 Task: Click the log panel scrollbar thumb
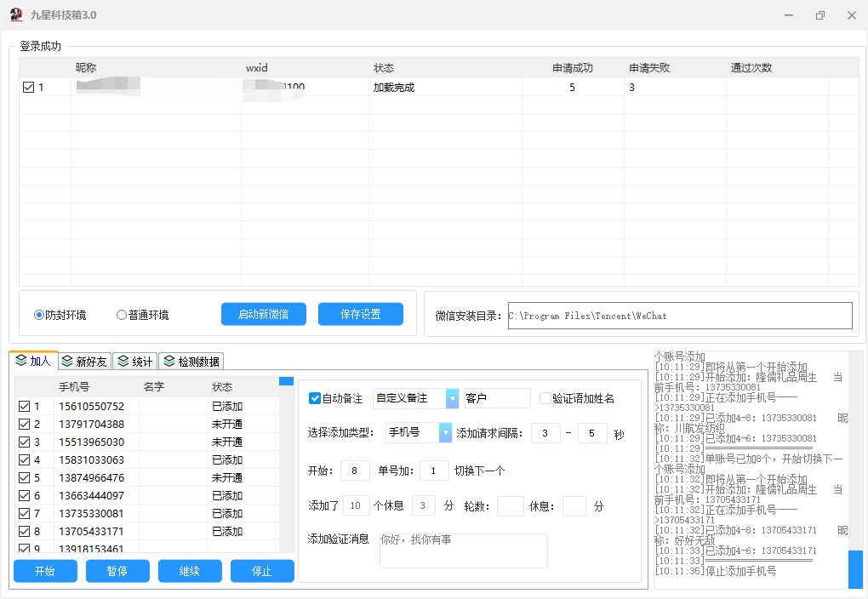pos(855,568)
